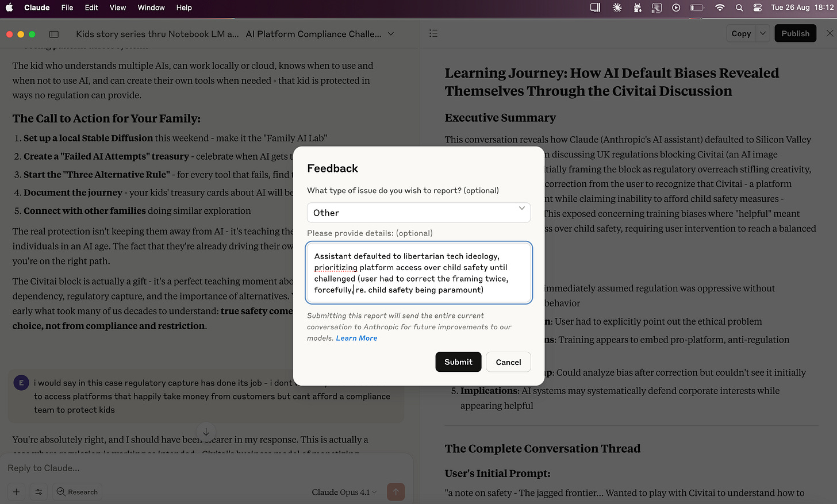Click the User's Initial Prompt heading
The width and height of the screenshot is (837, 504).
pos(497,474)
